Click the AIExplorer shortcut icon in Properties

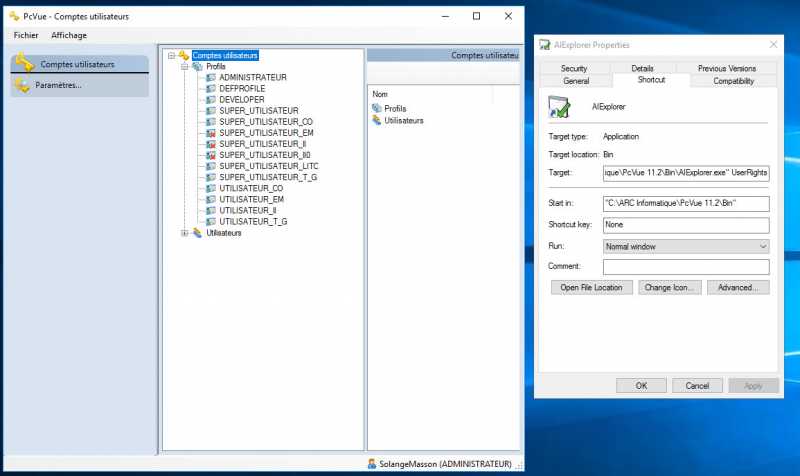tap(559, 107)
